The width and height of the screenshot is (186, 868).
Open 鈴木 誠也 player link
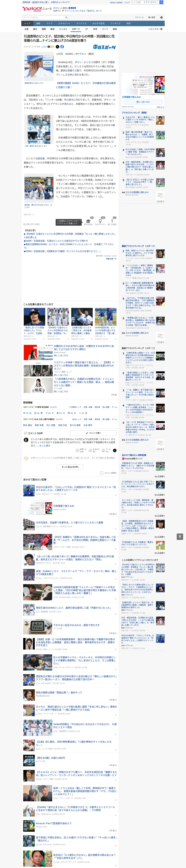(x=28, y=425)
